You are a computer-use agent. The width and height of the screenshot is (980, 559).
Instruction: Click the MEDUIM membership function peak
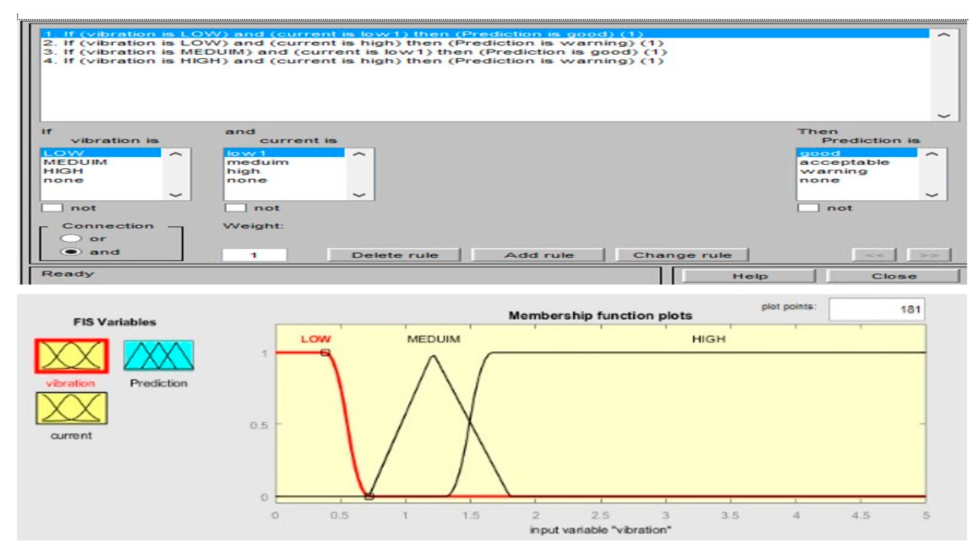tap(433, 356)
